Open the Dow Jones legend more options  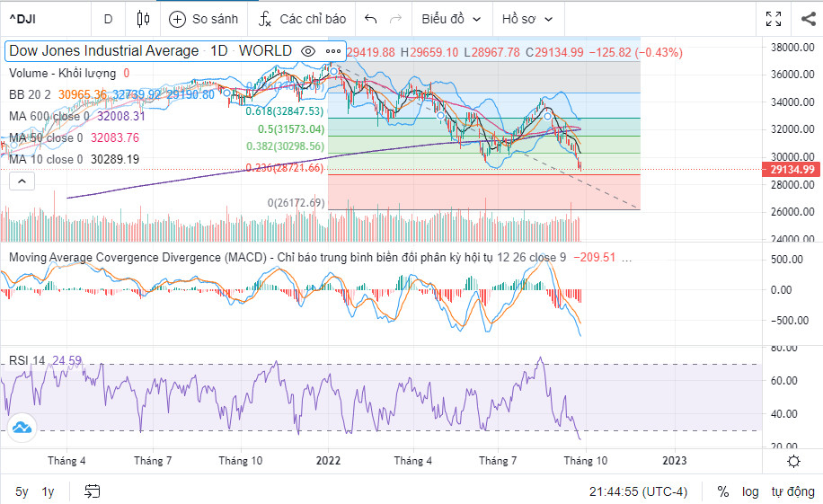[333, 51]
